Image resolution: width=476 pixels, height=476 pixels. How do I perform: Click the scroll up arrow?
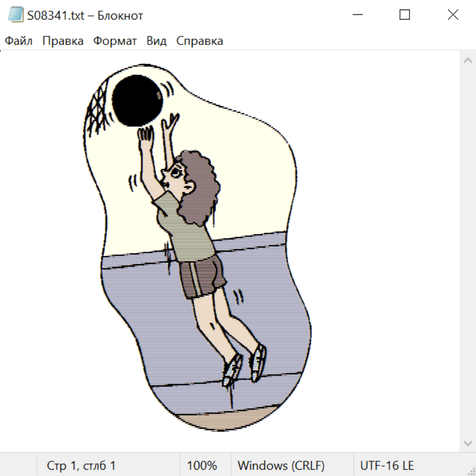point(468,60)
